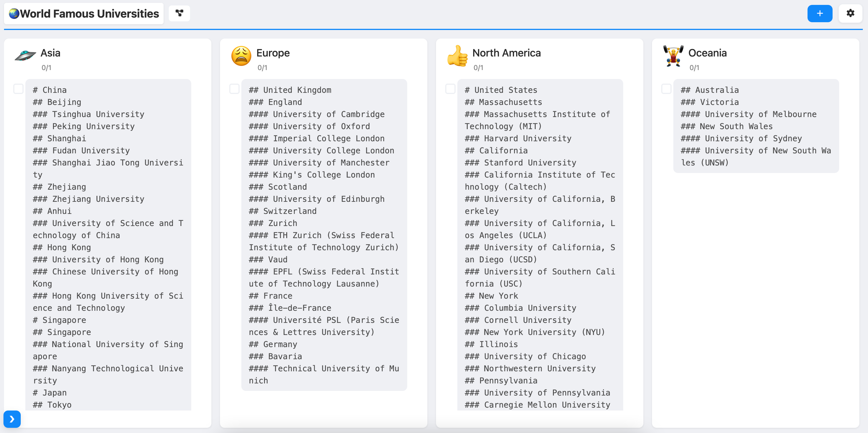Screen dimensions: 868x433
Task: Click the World Famous Universities title
Action: [89, 14]
